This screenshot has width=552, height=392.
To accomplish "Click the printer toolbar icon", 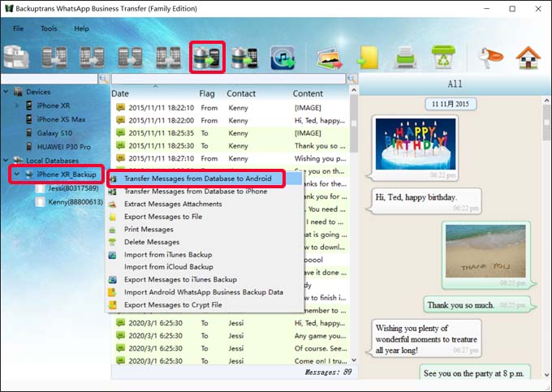I will click(x=405, y=58).
